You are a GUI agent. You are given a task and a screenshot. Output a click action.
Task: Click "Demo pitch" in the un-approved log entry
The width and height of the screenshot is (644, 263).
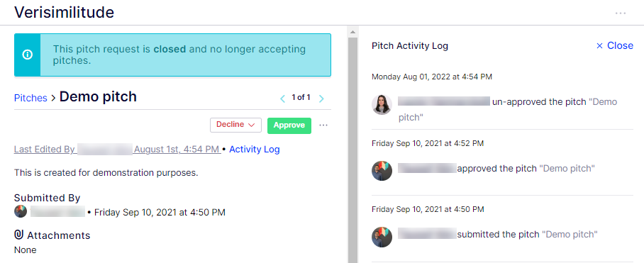pos(508,110)
